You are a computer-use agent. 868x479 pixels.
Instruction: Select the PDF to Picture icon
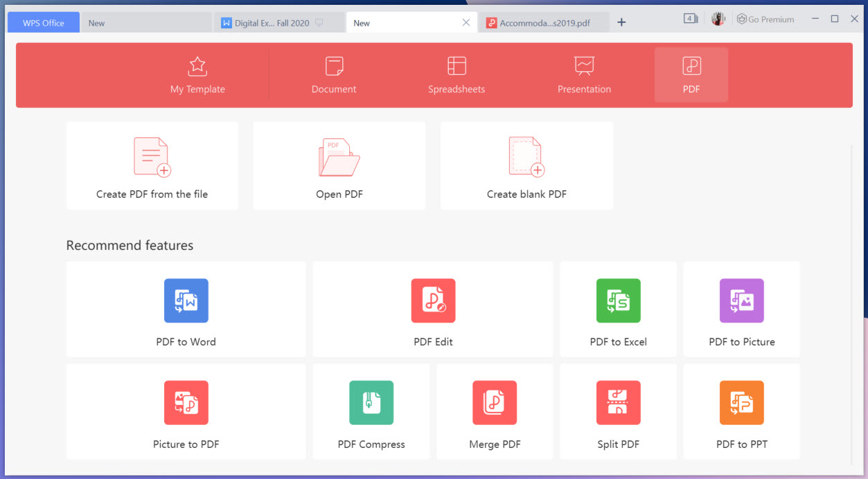742,300
